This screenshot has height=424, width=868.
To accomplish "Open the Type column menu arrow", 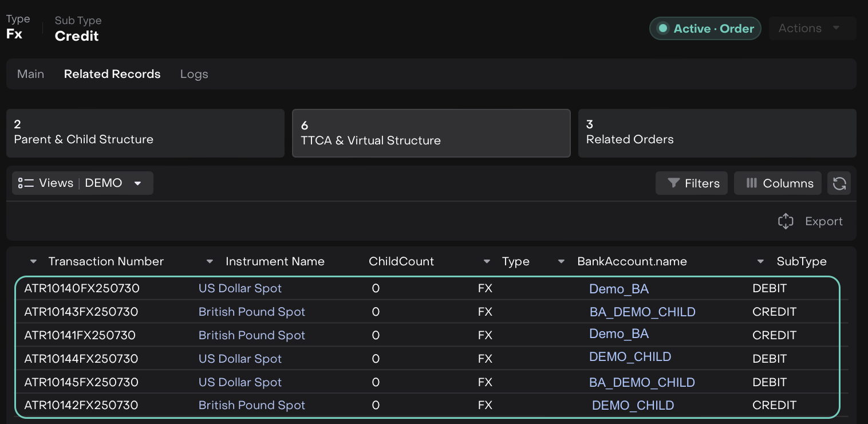I will 487,262.
